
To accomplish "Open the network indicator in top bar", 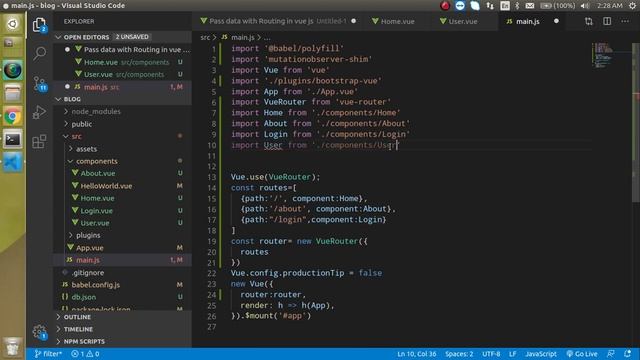I will pyautogui.click(x=490, y=6).
